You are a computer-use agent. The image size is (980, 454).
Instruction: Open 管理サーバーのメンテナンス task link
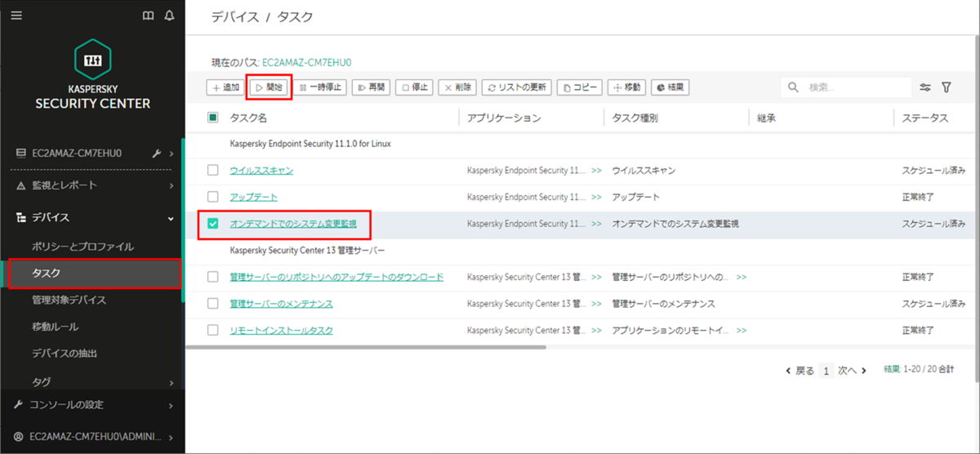[x=281, y=304]
